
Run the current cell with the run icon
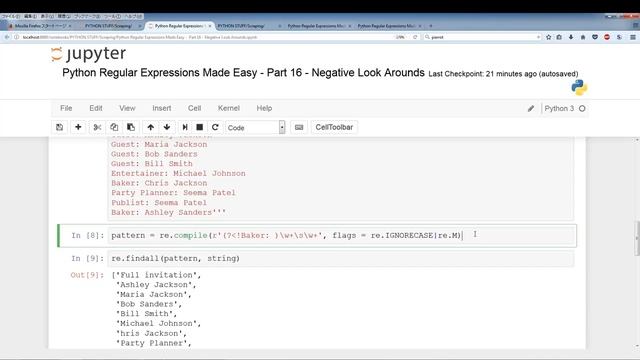pyautogui.click(x=185, y=127)
